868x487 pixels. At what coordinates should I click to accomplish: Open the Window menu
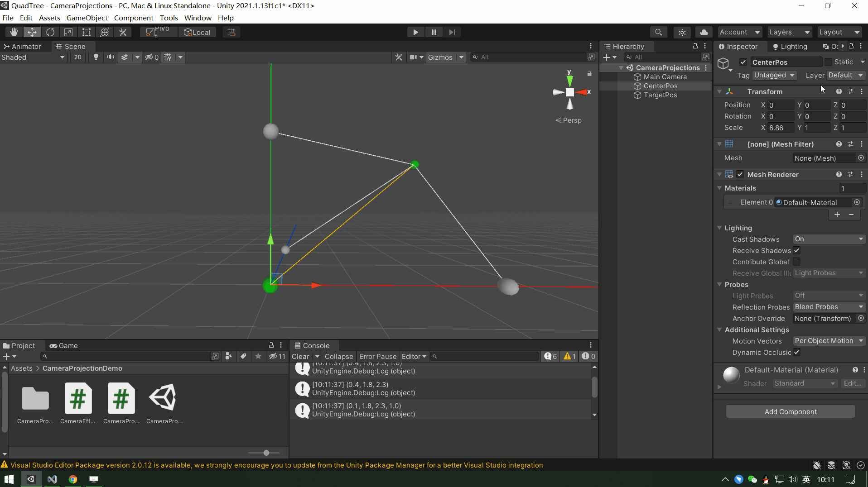pos(198,18)
